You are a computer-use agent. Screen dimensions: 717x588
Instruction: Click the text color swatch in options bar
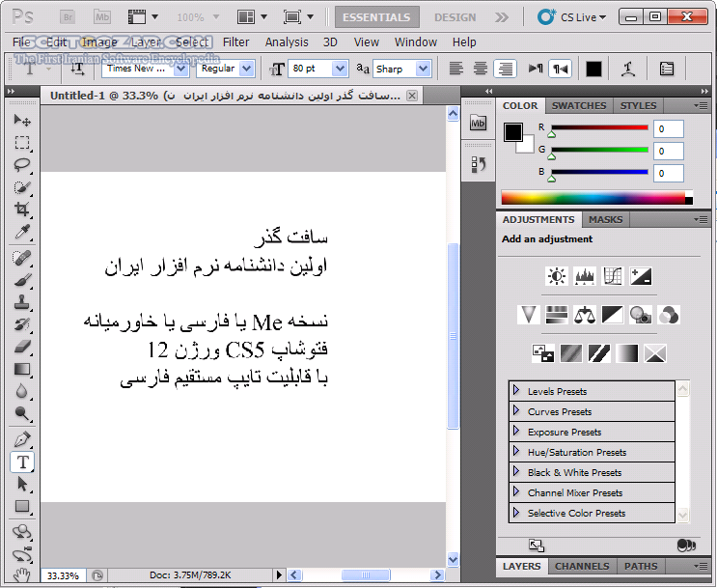593,70
